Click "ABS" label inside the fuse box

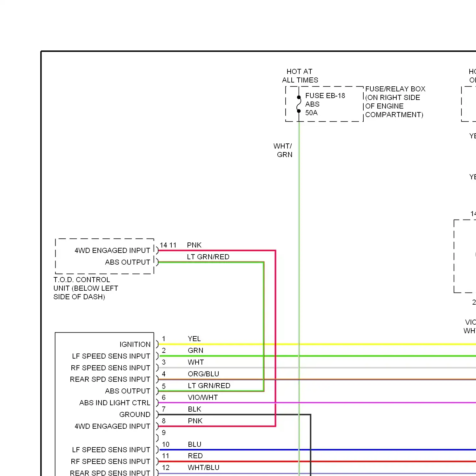point(312,104)
